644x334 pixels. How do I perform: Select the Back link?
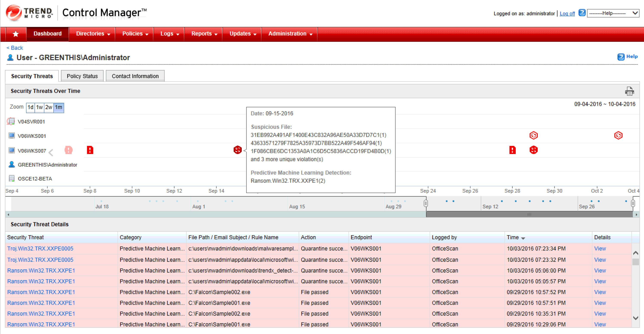(x=14, y=48)
